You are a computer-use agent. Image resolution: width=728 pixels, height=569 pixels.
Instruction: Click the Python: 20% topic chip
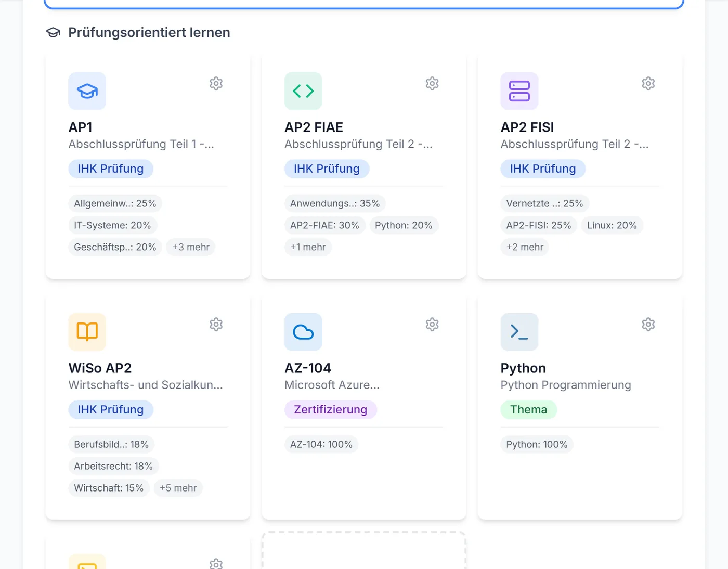pos(404,225)
